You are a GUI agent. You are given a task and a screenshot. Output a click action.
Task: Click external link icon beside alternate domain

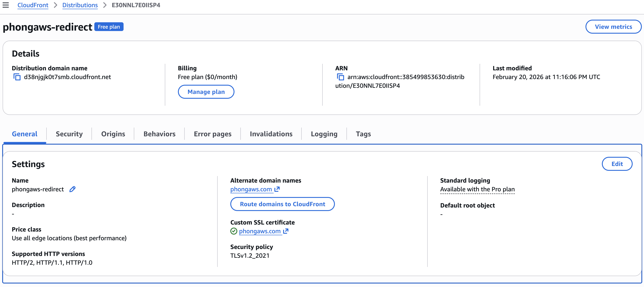pyautogui.click(x=277, y=189)
